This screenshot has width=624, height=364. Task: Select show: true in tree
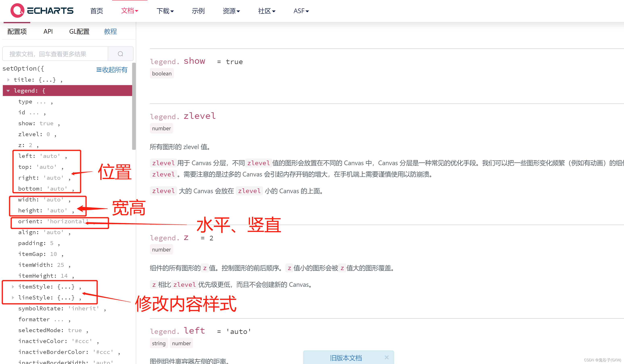coord(39,123)
